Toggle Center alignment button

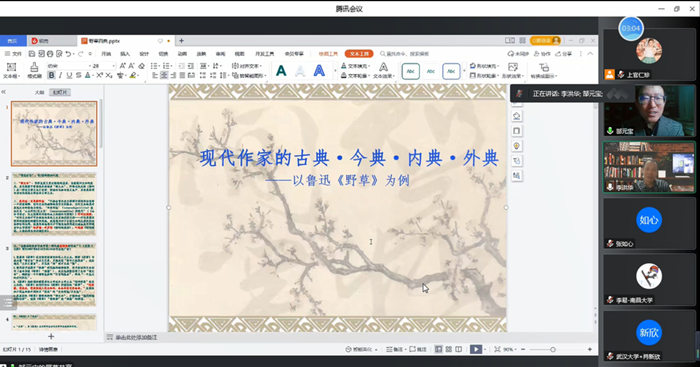(164, 75)
